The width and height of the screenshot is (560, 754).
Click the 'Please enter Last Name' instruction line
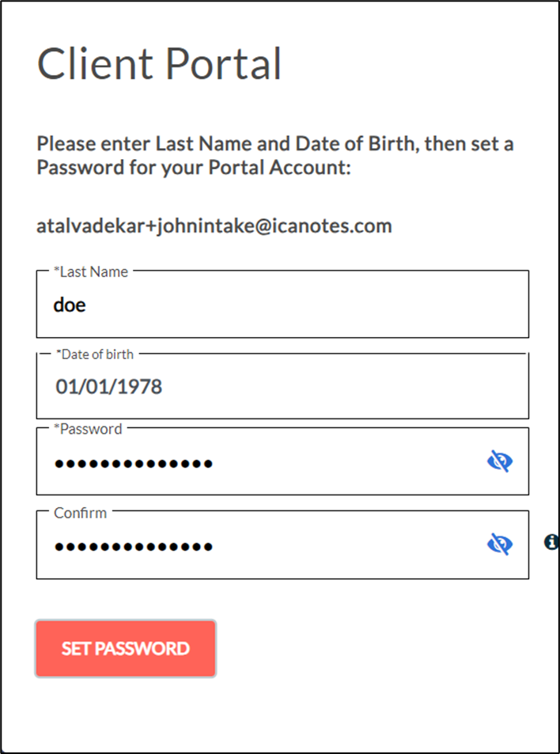pos(275,145)
